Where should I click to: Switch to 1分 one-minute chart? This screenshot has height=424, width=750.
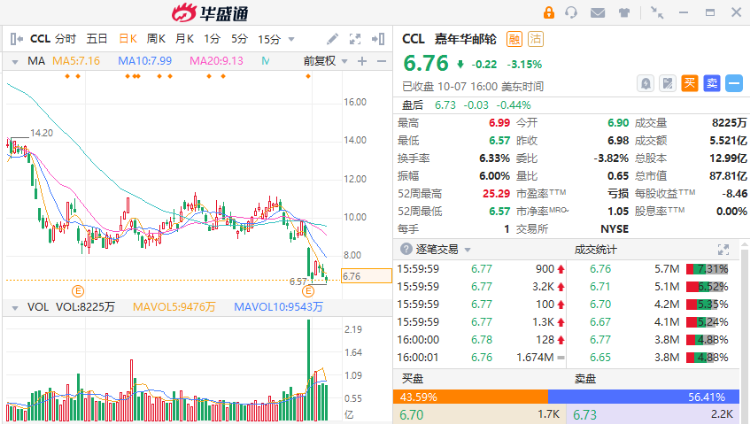(x=212, y=39)
